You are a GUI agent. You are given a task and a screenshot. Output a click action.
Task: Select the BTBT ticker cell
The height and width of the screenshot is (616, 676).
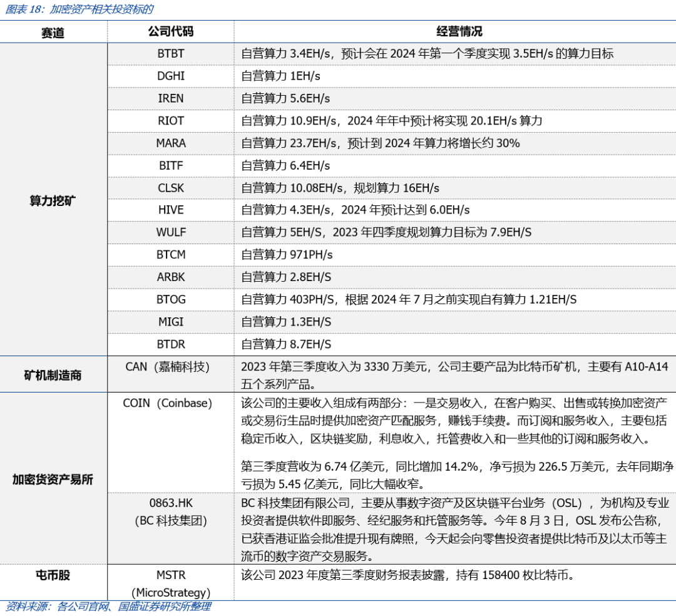coord(171,54)
